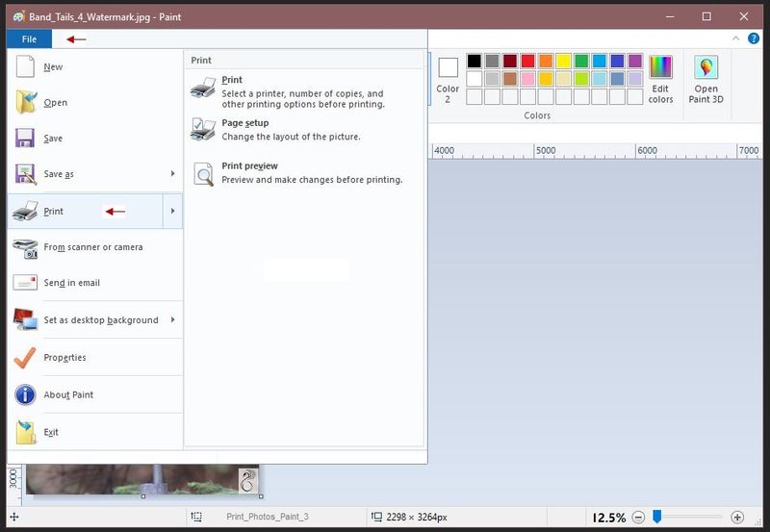Click the image dimensions icon in status bar
Screen dimensions: 770x532
point(376,517)
